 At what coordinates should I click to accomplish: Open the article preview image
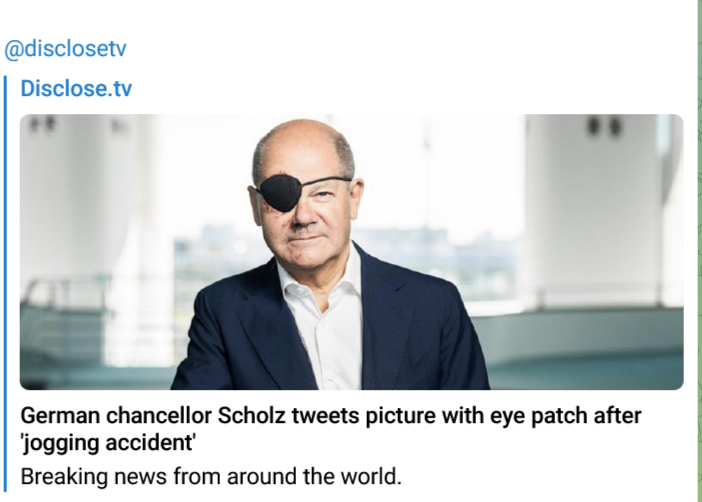(351, 251)
